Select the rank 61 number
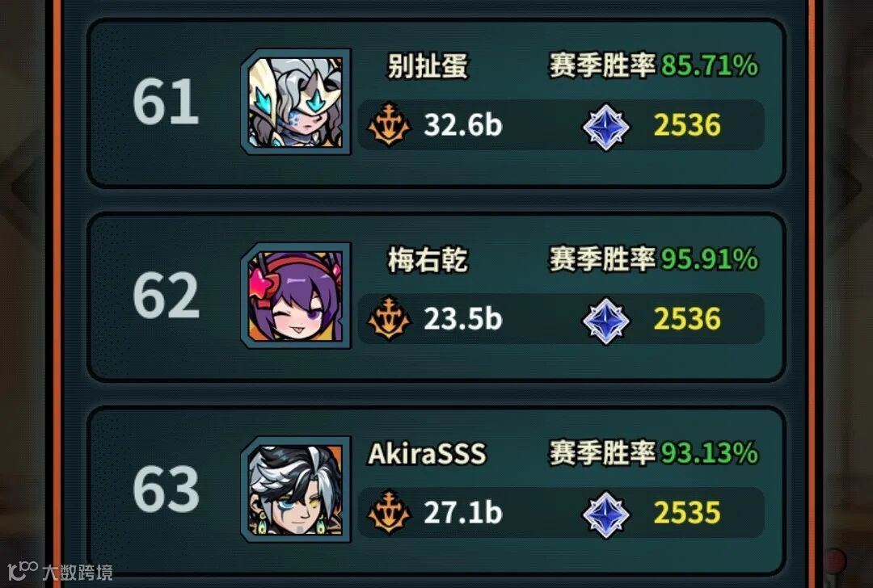This screenshot has height=588, width=873. [x=166, y=101]
